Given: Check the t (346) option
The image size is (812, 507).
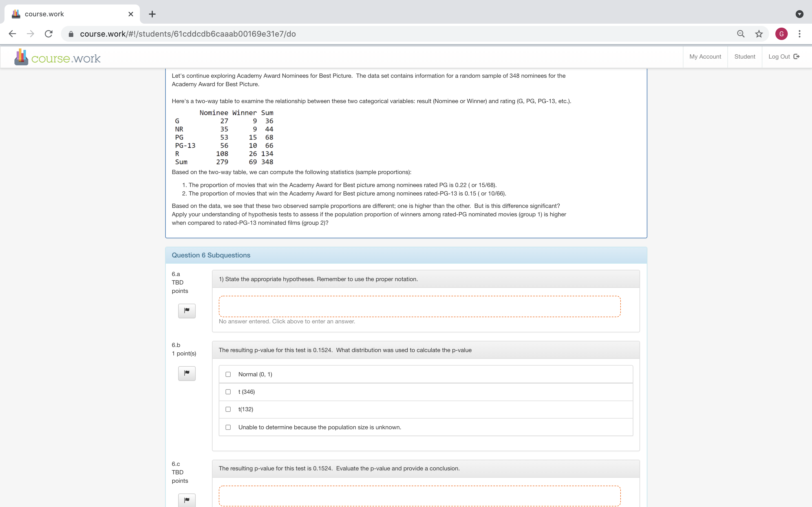Looking at the screenshot, I should pos(228,392).
